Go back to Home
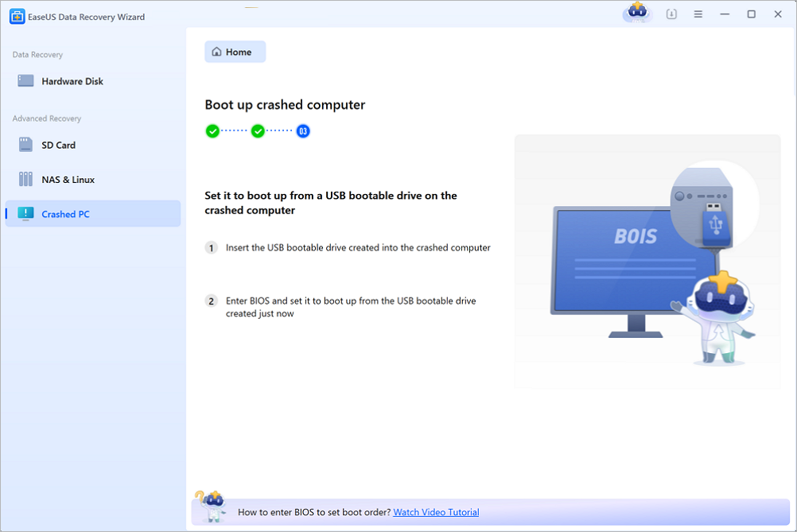The image size is (797, 532). coord(235,52)
